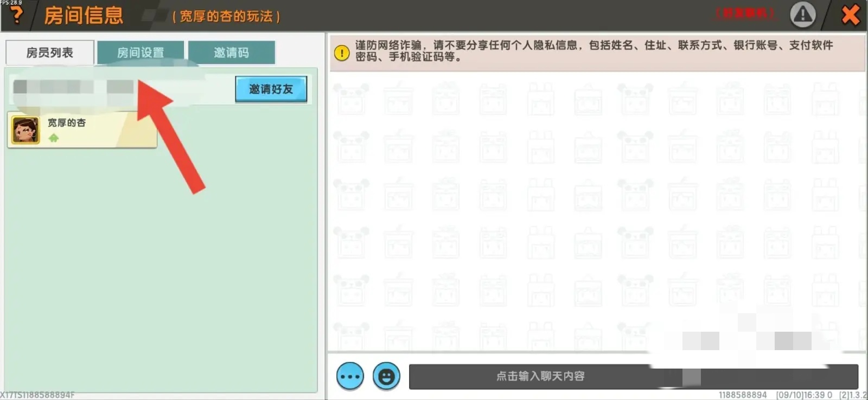This screenshot has width=868, height=400.
Task: Click the avatar of player 宽厚的杏
Action: (x=25, y=130)
